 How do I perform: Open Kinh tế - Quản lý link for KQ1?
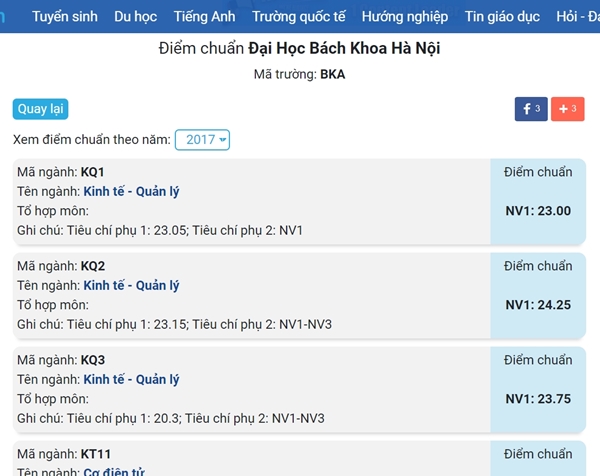(x=131, y=191)
